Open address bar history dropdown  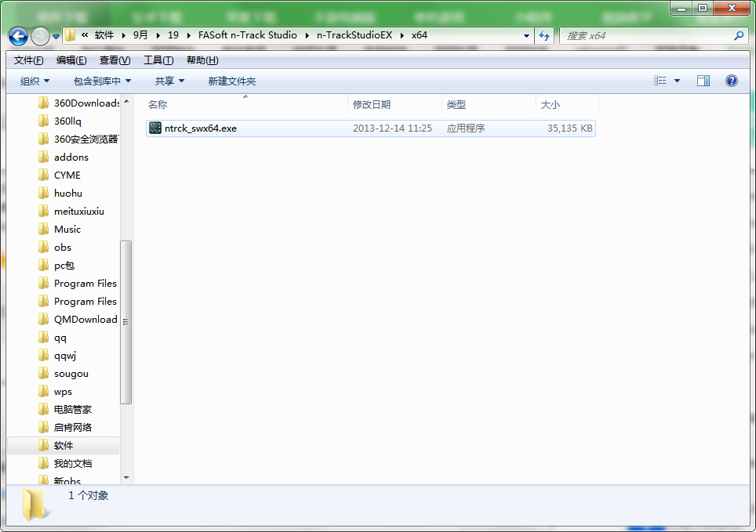tap(526, 36)
